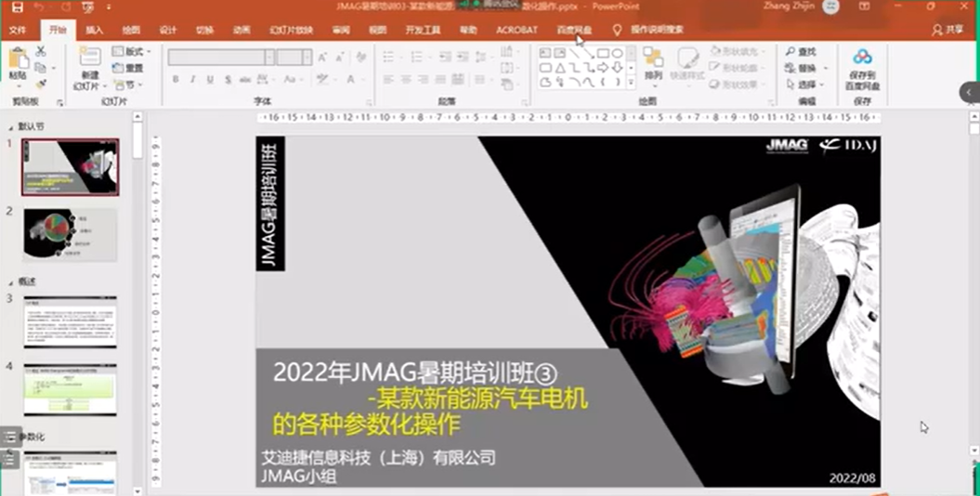Select the slide 2 thumbnail
This screenshot has width=980, height=496.
[x=70, y=235]
